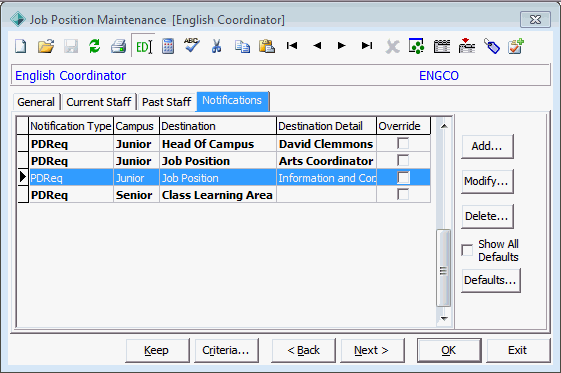Click the Information and Cor cell
The width and height of the screenshot is (561, 373).
[326, 178]
